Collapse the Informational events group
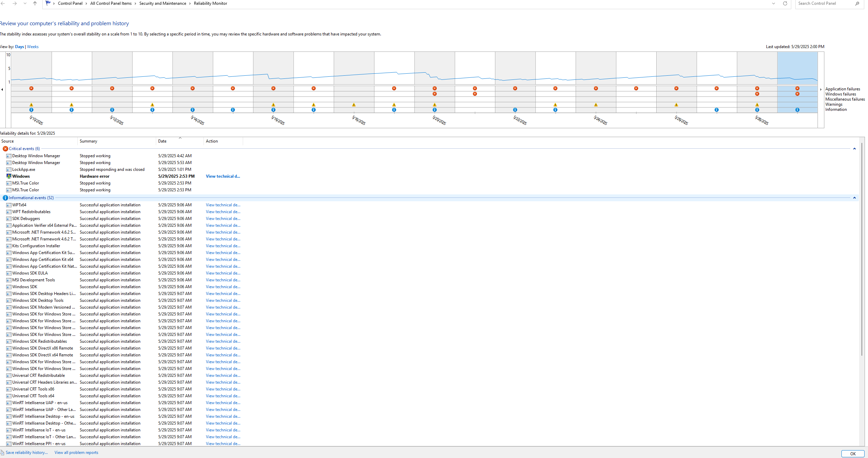The height and width of the screenshot is (458, 868). point(854,198)
